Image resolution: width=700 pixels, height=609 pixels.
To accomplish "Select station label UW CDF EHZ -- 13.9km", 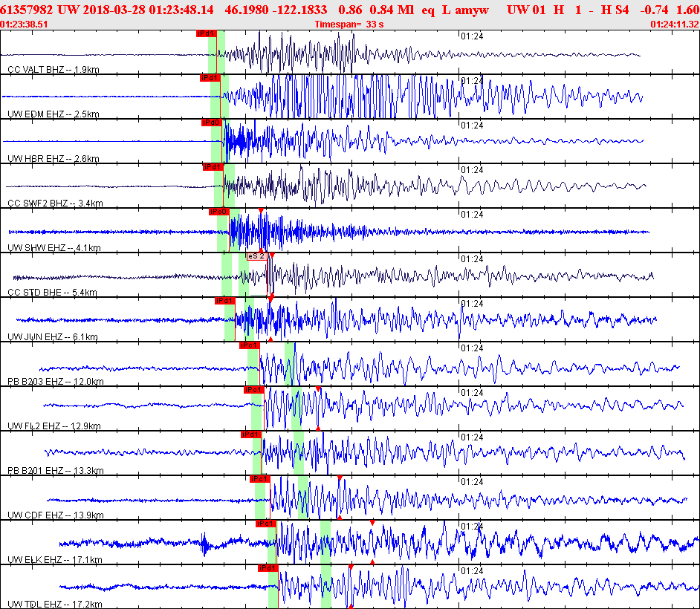I will [x=55, y=515].
